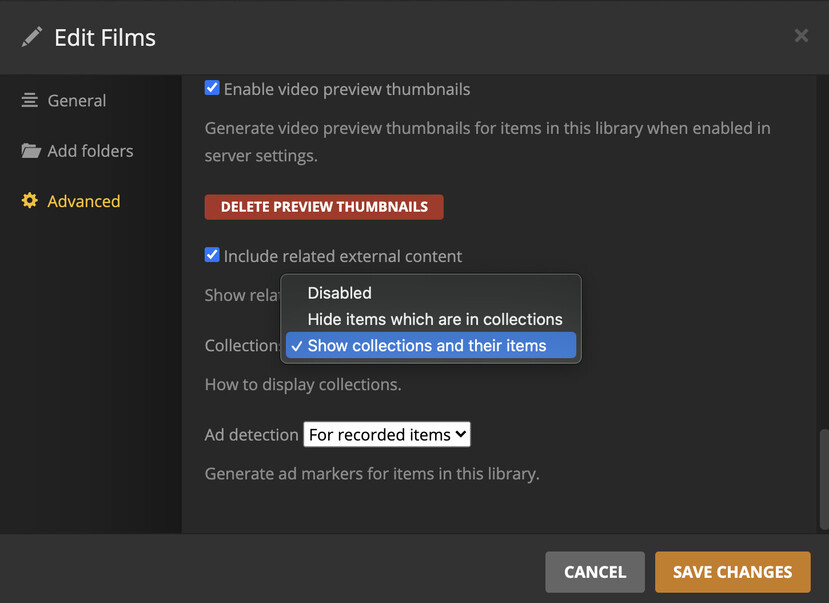Viewport: 829px width, 603px height.
Task: Pick Show collections and their items option
Action: click(x=427, y=346)
